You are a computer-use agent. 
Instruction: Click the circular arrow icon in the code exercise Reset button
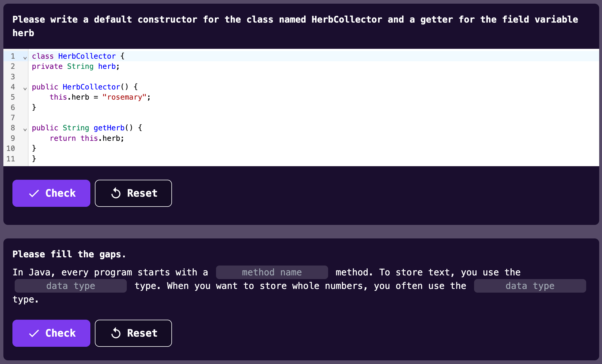116,193
